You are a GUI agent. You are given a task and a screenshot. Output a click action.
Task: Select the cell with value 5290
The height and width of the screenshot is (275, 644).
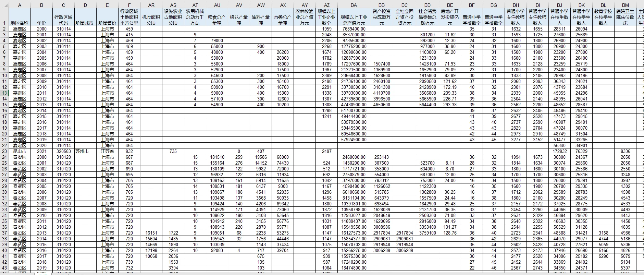point(603,256)
